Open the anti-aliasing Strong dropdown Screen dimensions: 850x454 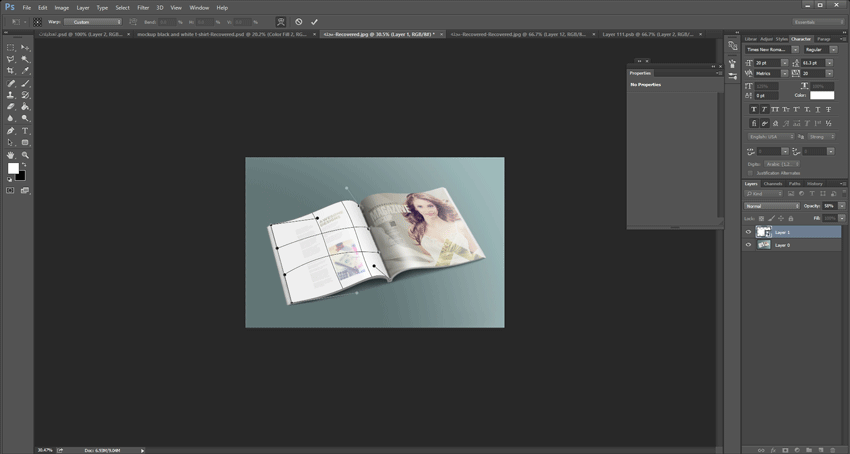[x=821, y=137]
